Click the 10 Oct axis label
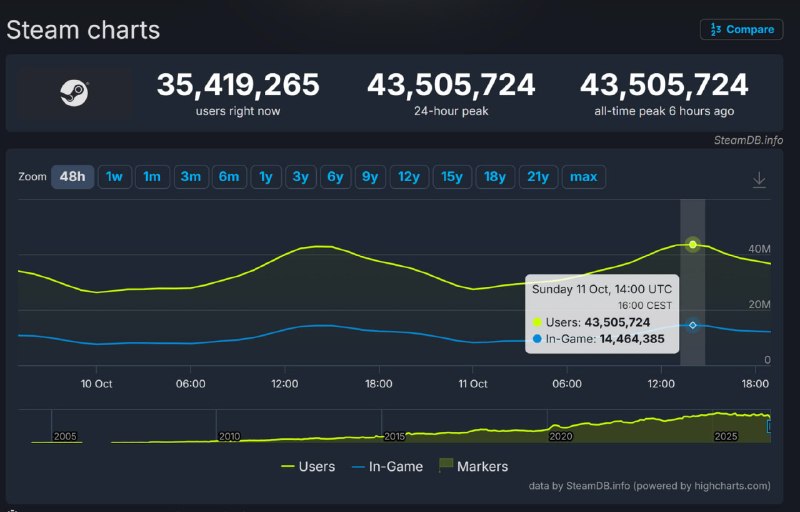This screenshot has height=512, width=800. coord(96,384)
